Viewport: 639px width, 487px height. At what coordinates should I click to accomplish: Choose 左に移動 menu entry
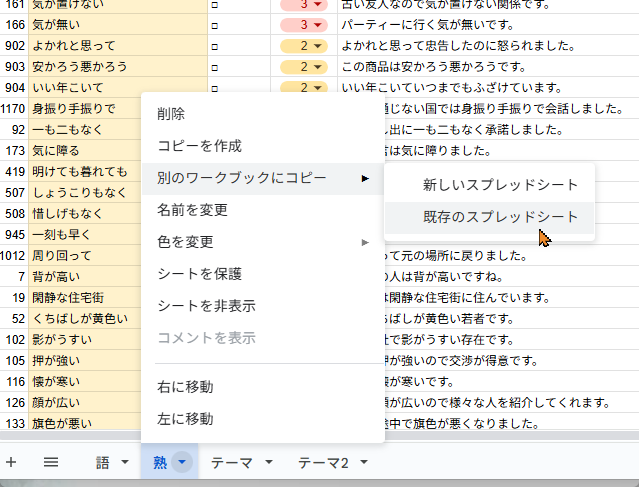pyautogui.click(x=263, y=419)
